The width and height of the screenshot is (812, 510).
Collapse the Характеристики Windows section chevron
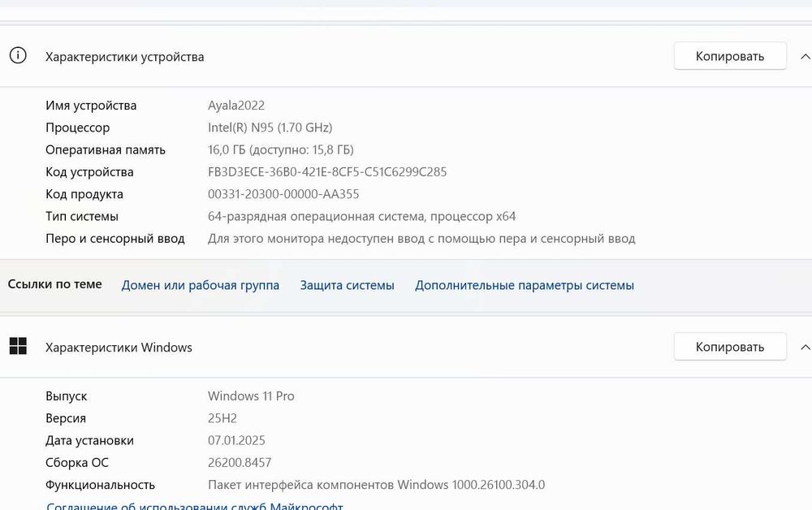tap(805, 347)
